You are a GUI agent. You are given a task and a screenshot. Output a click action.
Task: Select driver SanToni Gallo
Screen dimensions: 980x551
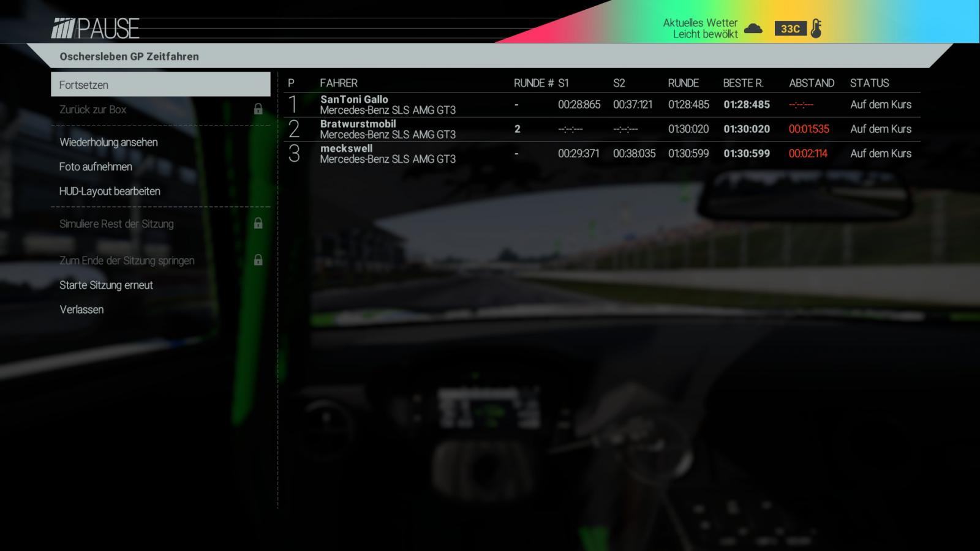coord(354,99)
